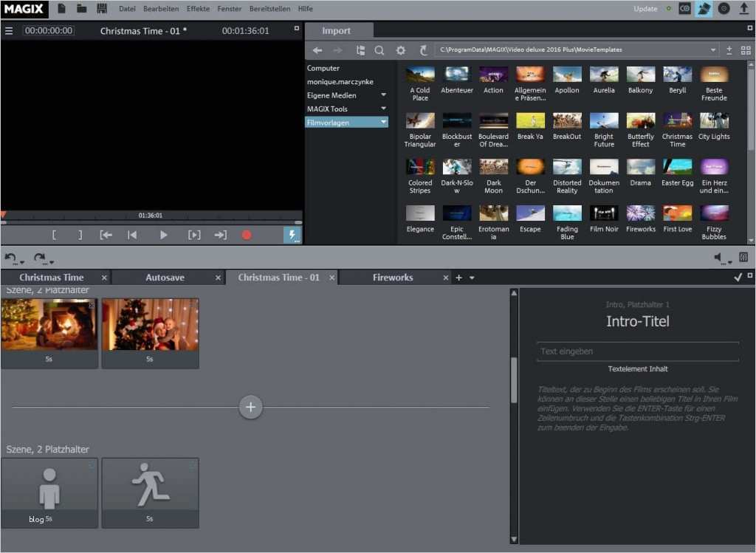The width and height of the screenshot is (756, 553).
Task: Click the storyboard vertical scrollbar handle
Action: pyautogui.click(x=514, y=379)
